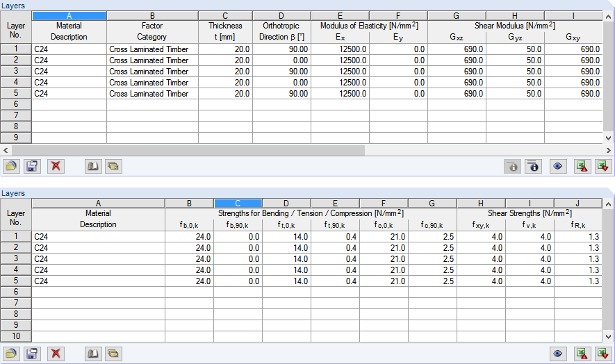Select column J header above fR,k
Screen dimensions: 615x364
coord(577,203)
